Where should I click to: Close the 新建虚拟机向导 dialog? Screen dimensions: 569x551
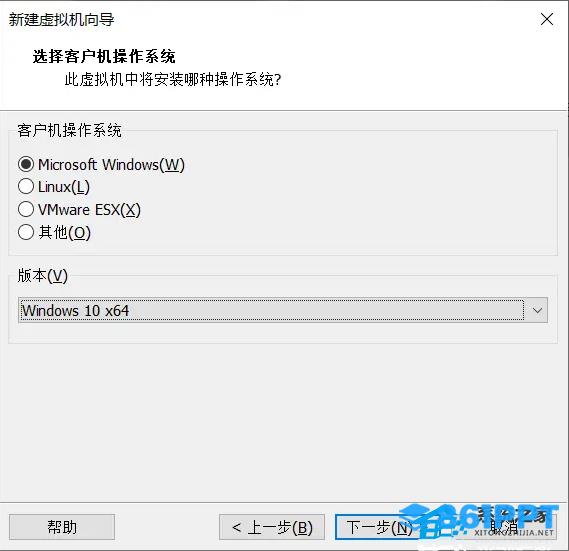pyautogui.click(x=547, y=19)
